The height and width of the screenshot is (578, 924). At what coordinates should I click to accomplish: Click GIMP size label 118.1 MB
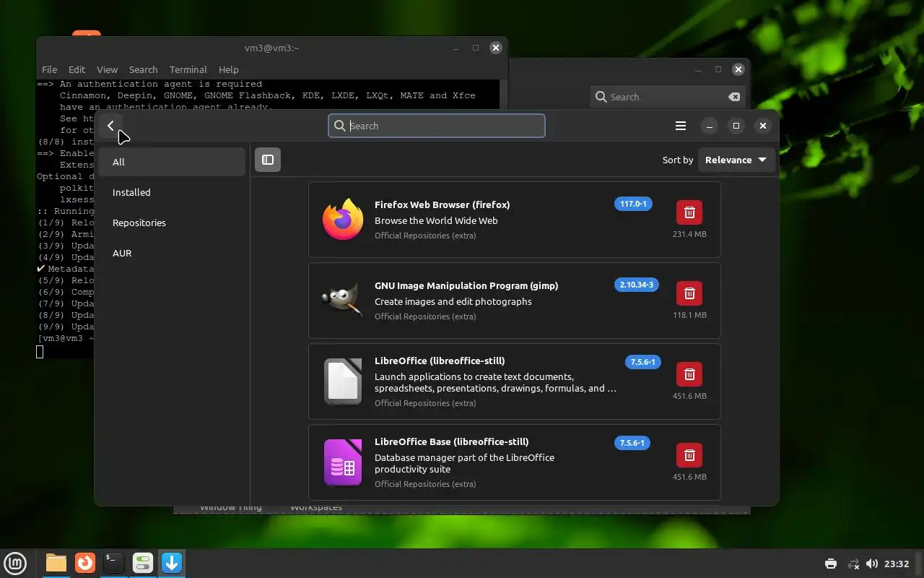(689, 315)
